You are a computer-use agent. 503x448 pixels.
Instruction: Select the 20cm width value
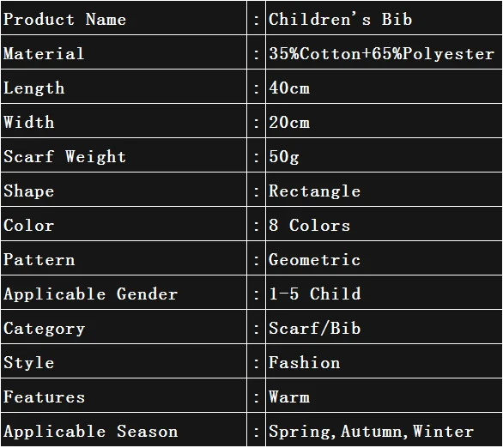(x=289, y=122)
